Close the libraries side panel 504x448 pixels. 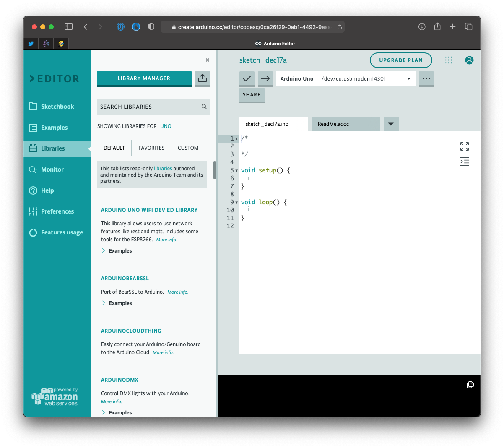(x=208, y=60)
